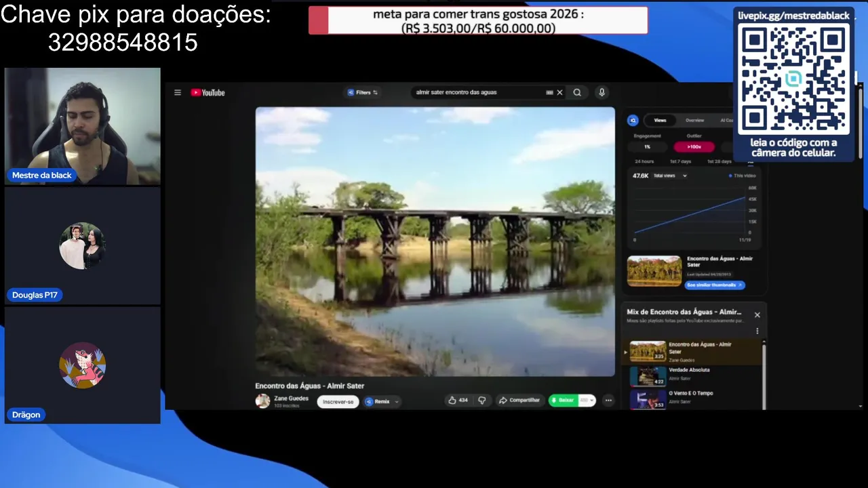Click the playlist scrollbar
Image resolution: width=868 pixels, height=488 pixels.
click(x=764, y=376)
